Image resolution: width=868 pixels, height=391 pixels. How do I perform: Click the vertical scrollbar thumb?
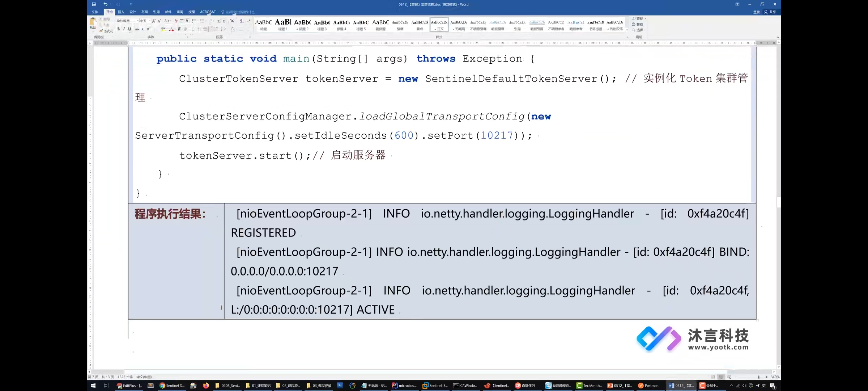tap(779, 202)
